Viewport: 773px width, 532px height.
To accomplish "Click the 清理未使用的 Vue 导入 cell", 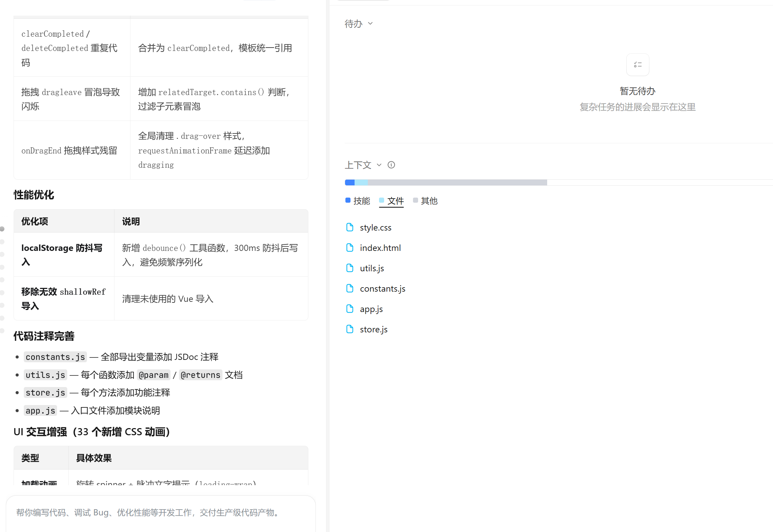I will (211, 299).
